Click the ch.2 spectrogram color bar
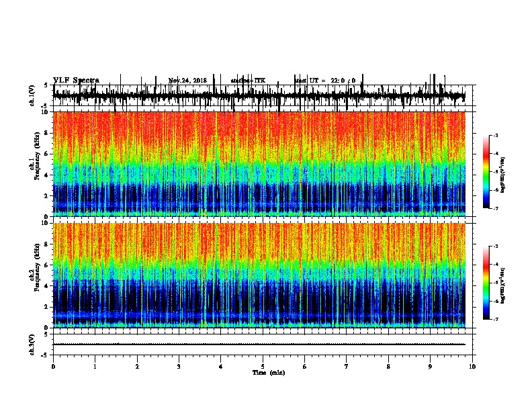Viewport: 532px width, 411px height. (486, 283)
